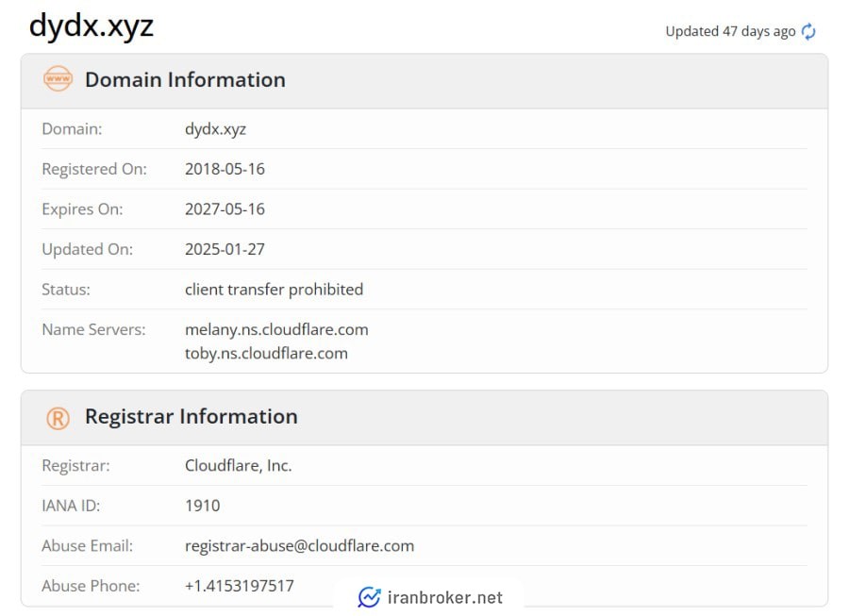Click the orange registrar R icon
This screenshot has height=616, width=849.
58,418
